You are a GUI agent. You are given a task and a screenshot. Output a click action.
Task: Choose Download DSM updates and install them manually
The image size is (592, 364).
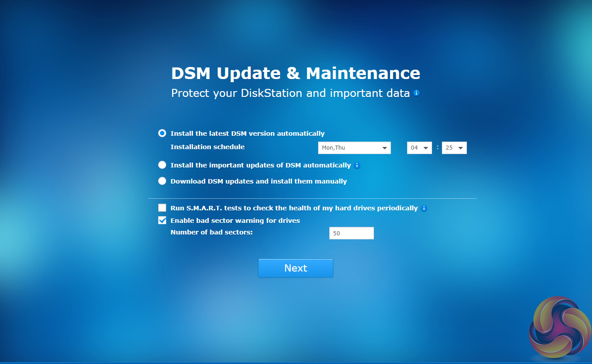162,181
